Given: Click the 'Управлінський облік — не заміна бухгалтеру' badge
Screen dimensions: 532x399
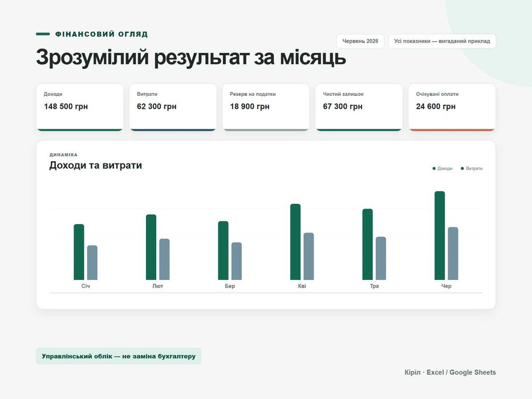Looking at the screenshot, I should (119, 356).
